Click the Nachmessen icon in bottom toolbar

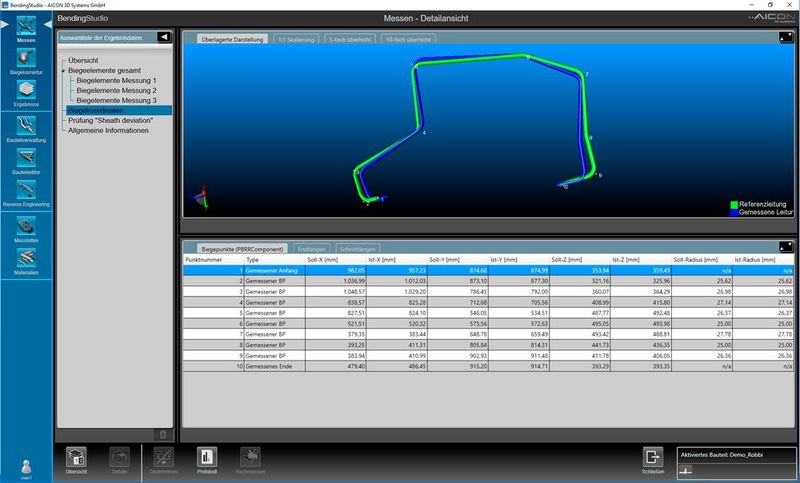click(250, 457)
